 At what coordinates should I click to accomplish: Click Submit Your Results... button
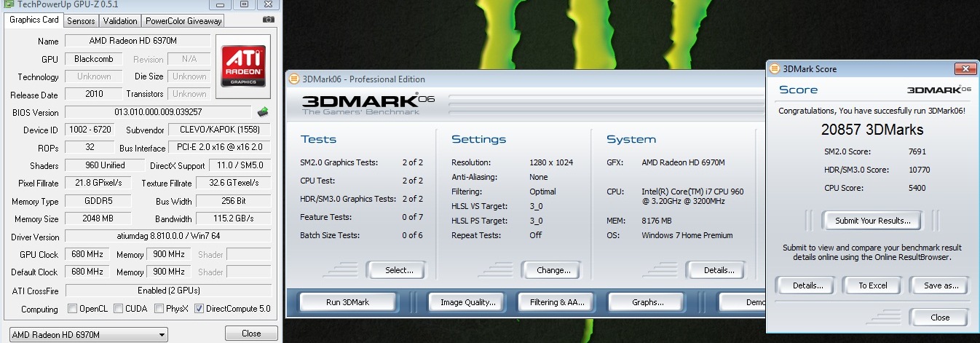click(872, 221)
